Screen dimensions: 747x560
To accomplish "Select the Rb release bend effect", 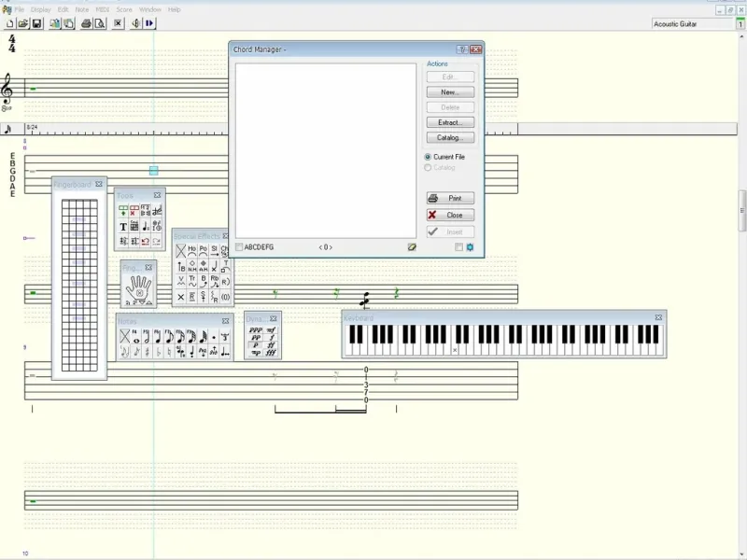I will [215, 281].
